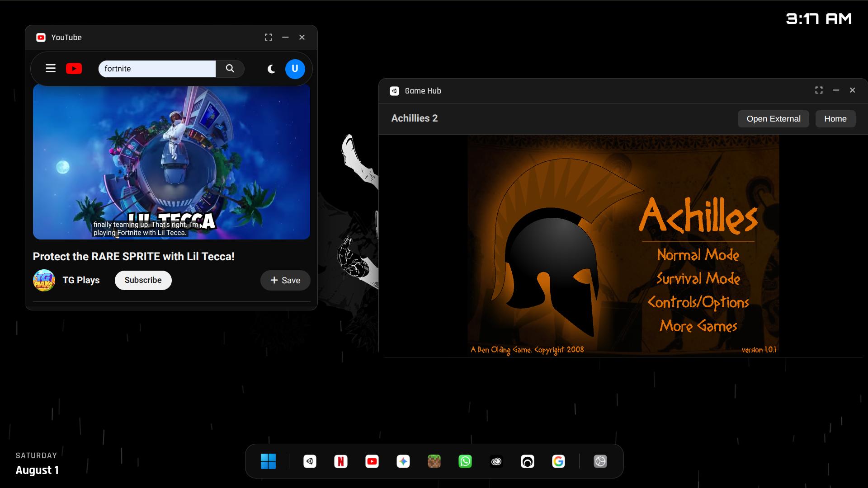Open WhatsApp from the dock
The image size is (868, 488).
click(x=465, y=461)
